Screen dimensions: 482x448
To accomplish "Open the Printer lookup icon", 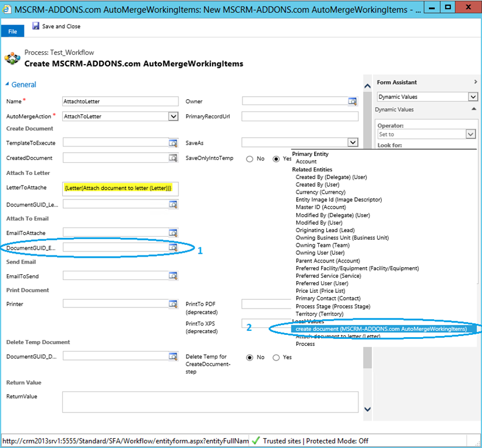I will (x=173, y=304).
